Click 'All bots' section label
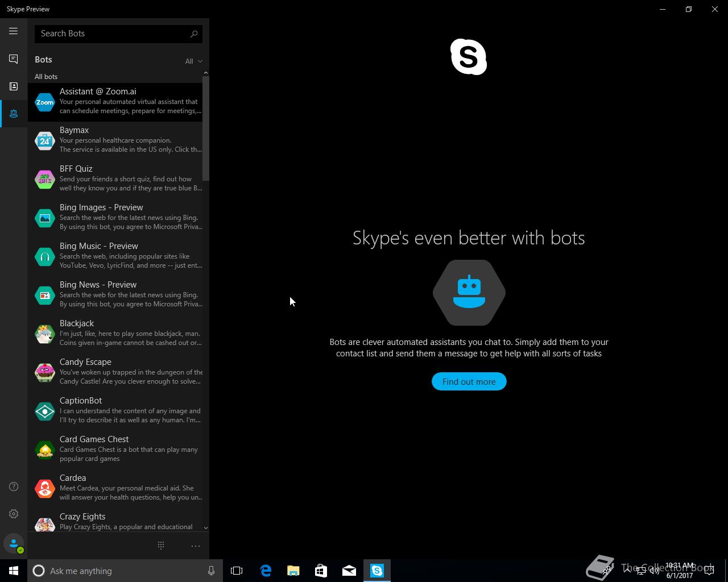 (46, 76)
